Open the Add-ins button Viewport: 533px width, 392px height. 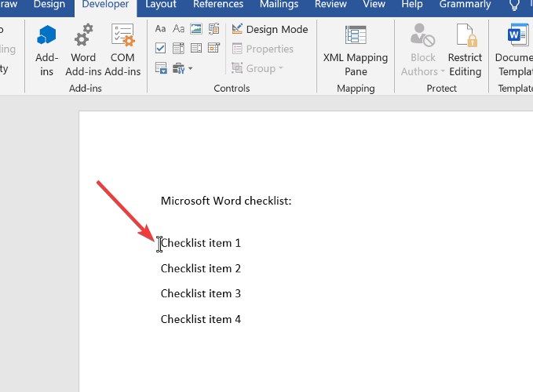pos(46,50)
